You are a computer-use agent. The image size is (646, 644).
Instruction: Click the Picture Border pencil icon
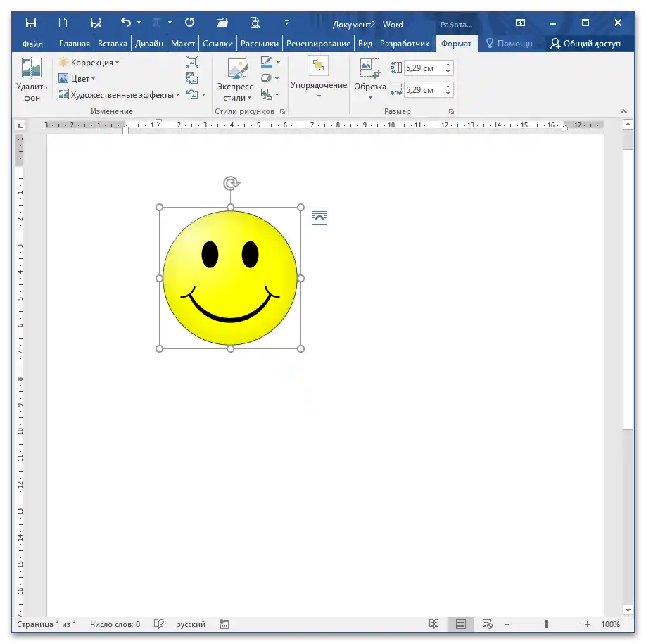(267, 62)
